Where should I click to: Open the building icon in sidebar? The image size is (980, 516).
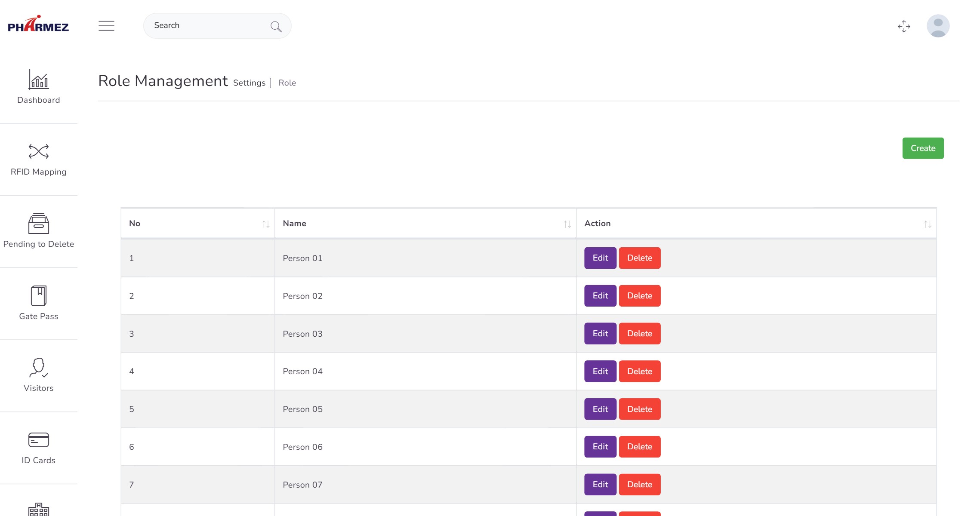39,510
